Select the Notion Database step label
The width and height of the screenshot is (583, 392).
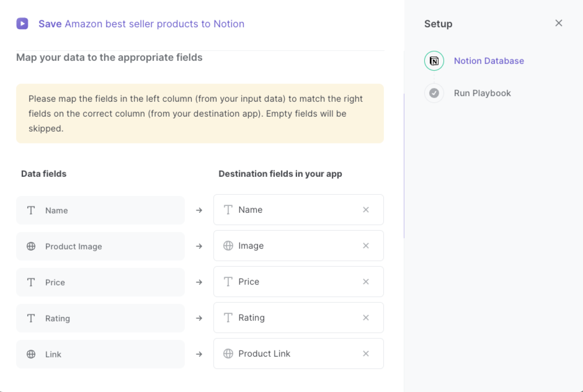pyautogui.click(x=489, y=61)
